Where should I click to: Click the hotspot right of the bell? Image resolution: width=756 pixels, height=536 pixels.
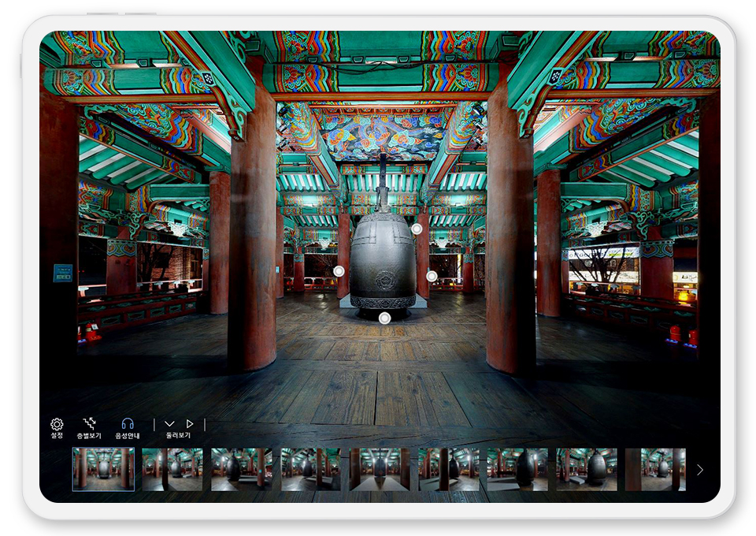[x=432, y=276]
